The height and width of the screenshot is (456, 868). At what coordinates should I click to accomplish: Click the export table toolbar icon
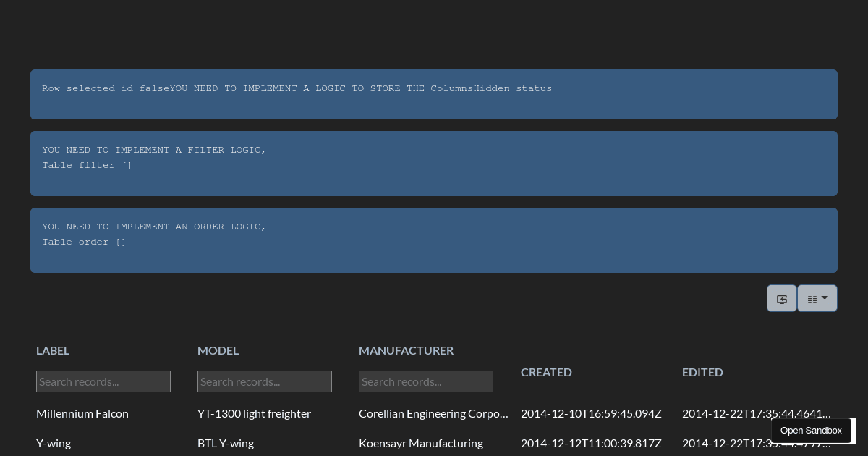click(x=782, y=298)
